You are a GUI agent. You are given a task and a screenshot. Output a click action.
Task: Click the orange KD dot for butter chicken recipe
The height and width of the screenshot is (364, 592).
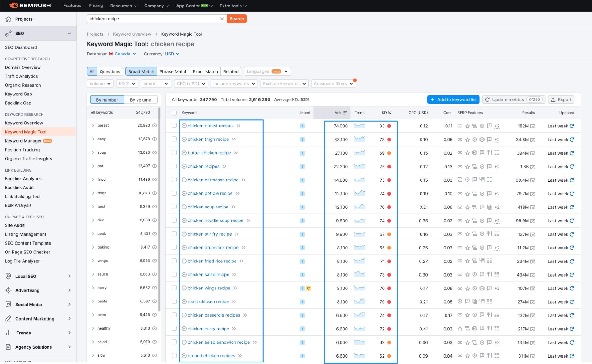[x=389, y=153]
